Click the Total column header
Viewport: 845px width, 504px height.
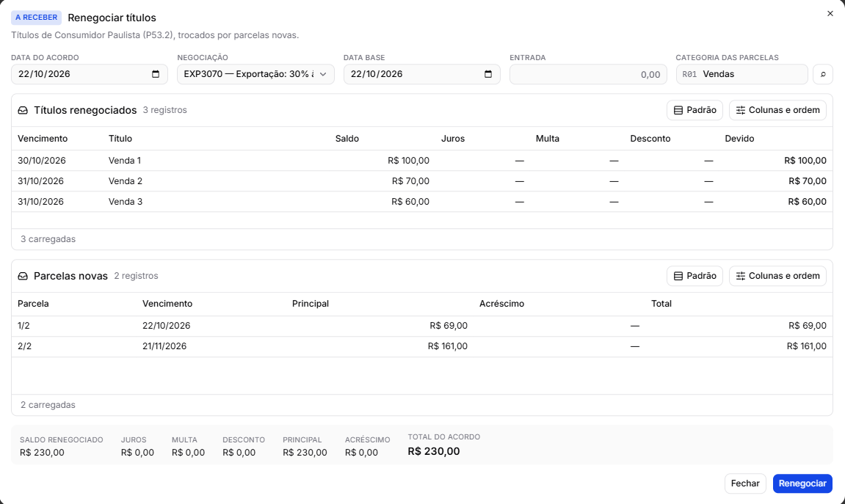(x=661, y=304)
